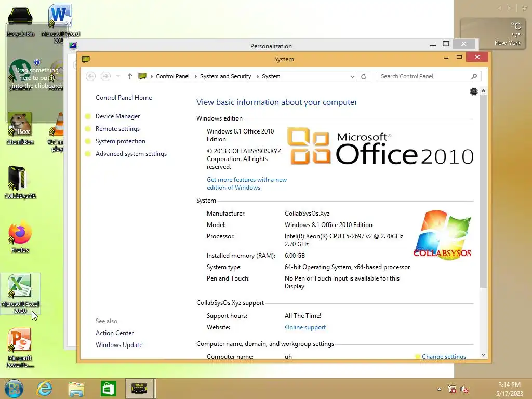Click the scrollbar up arrow in System window

(x=484, y=91)
